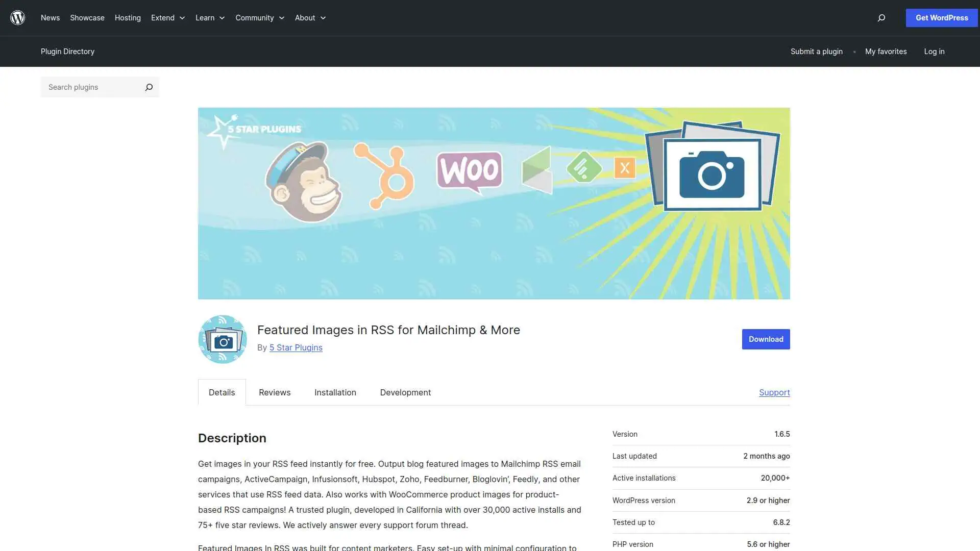Open the Learn dropdown chevron
This screenshot has height=551, width=980.
[x=222, y=18]
